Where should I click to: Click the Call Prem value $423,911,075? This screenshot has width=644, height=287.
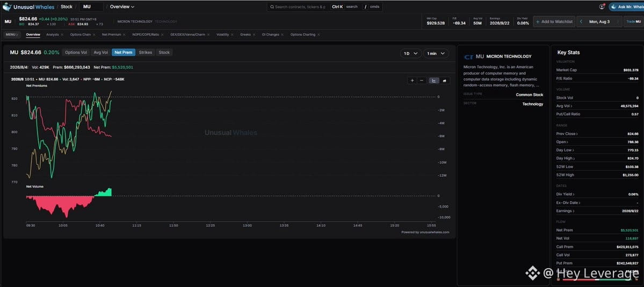(627, 247)
